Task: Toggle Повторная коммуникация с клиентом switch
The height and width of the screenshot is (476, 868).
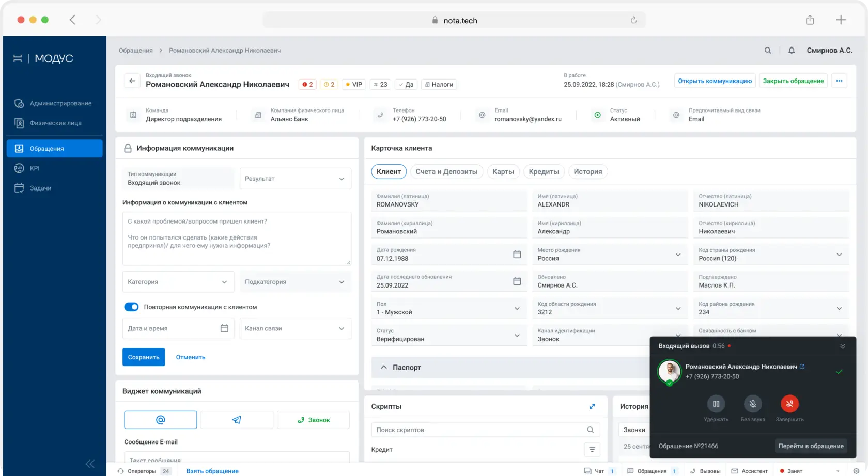Action: coord(131,307)
